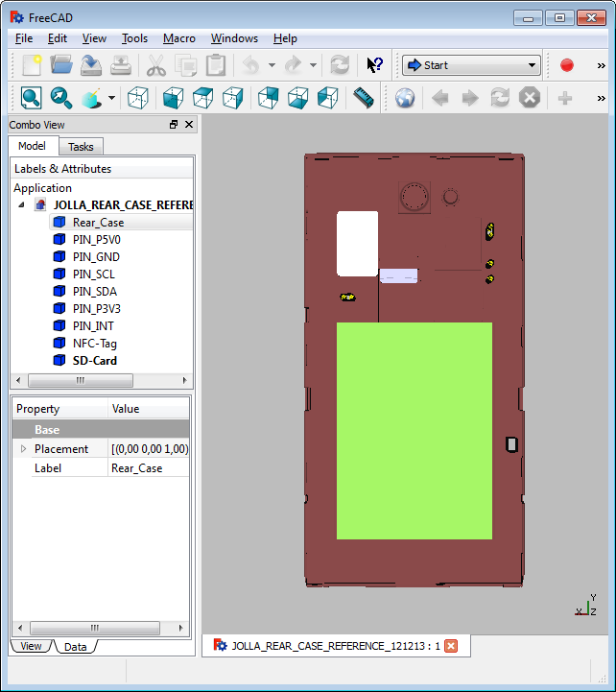This screenshot has height=692, width=616.
Task: Open the View menu
Action: pyautogui.click(x=94, y=38)
